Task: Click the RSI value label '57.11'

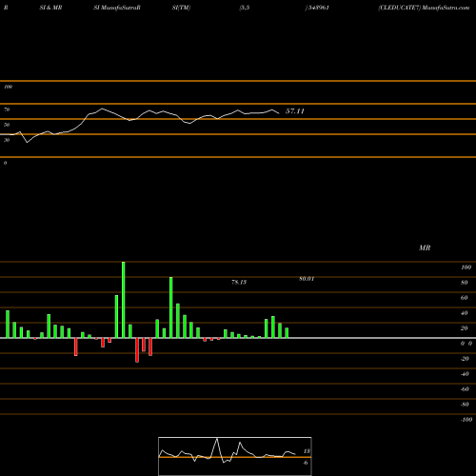Action: coord(295,111)
